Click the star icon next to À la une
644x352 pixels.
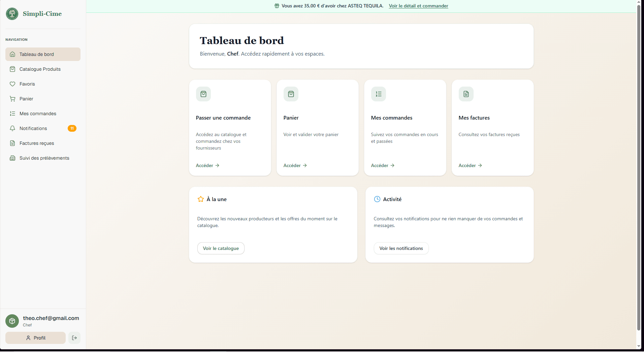coord(201,199)
